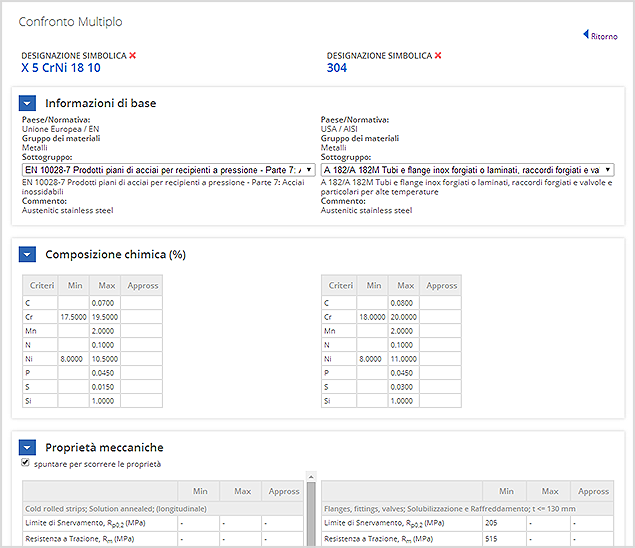
Task: Select the S max value 0.0150
Action: pyautogui.click(x=105, y=387)
